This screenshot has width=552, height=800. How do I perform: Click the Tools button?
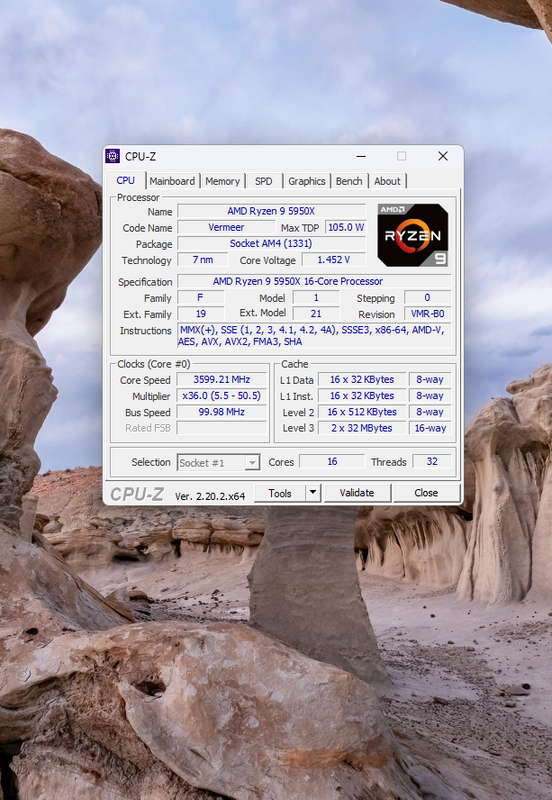(x=280, y=493)
